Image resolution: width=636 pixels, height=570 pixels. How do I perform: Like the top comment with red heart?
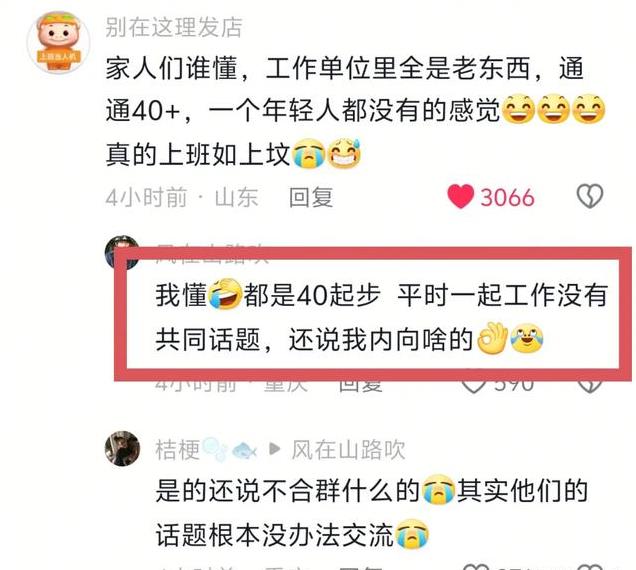click(x=460, y=197)
